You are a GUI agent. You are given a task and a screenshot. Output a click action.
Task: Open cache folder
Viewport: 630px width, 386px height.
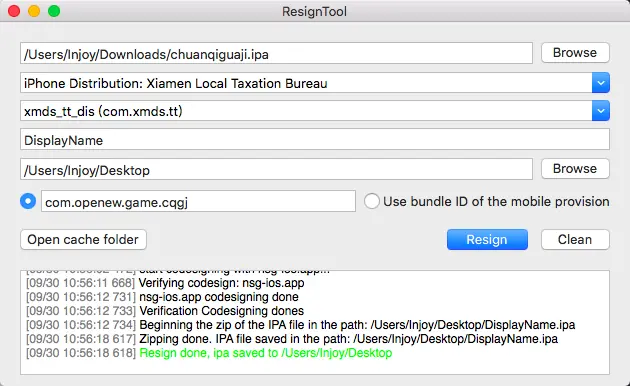point(83,239)
